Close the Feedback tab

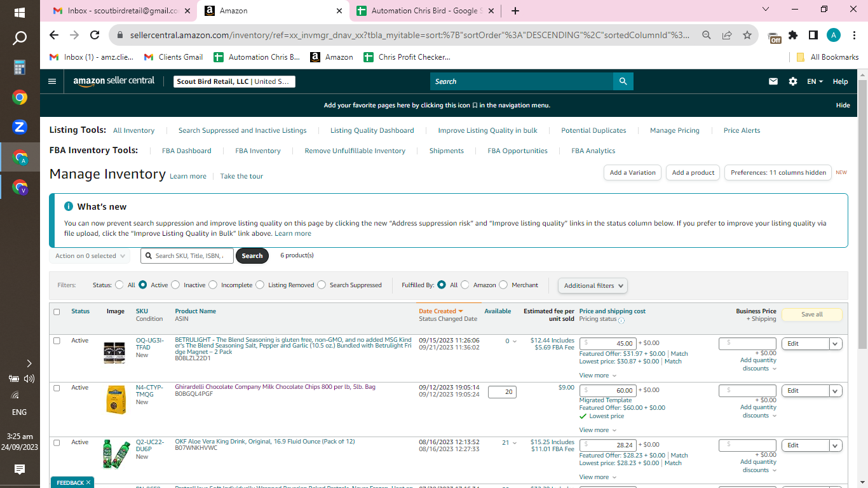[88, 482]
